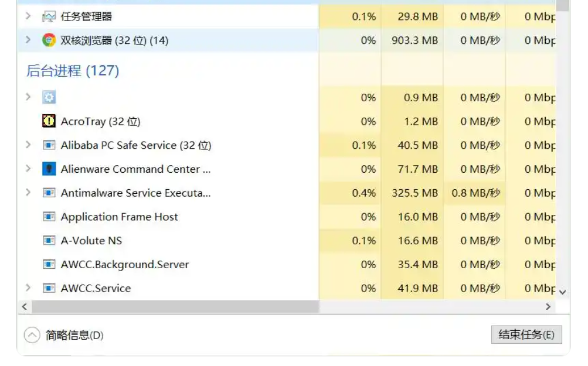Expand the unnamed gear process row
Viewport: 588px width, 366px height.
click(28, 97)
